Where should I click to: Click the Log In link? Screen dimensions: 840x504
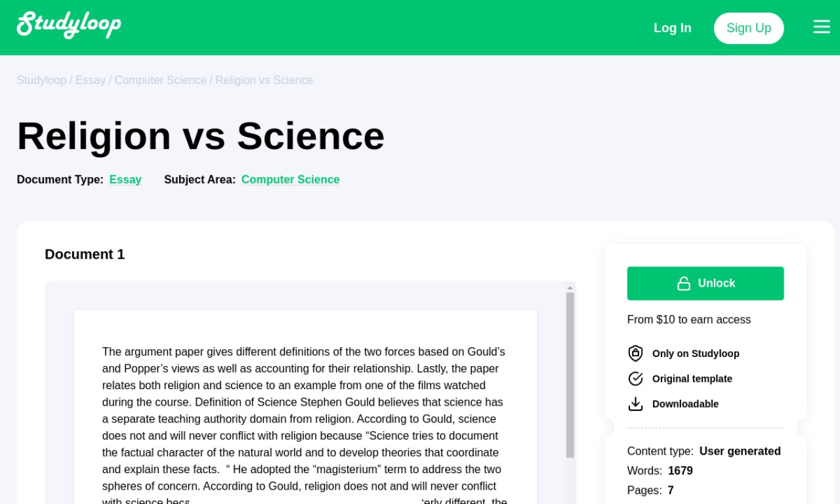[673, 28]
